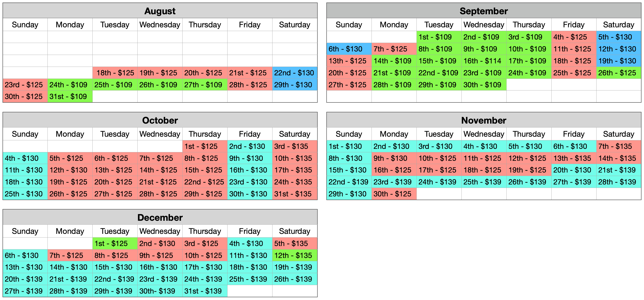Select the September 5th $130 cell

619,37
